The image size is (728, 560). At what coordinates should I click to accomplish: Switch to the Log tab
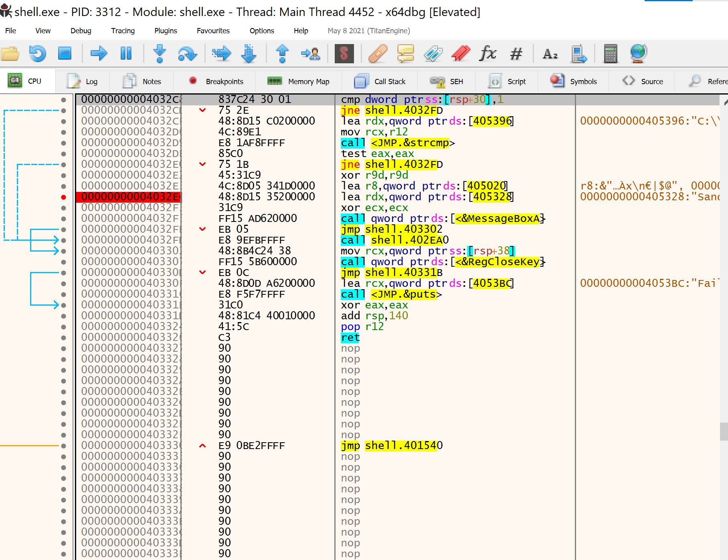[x=83, y=81]
